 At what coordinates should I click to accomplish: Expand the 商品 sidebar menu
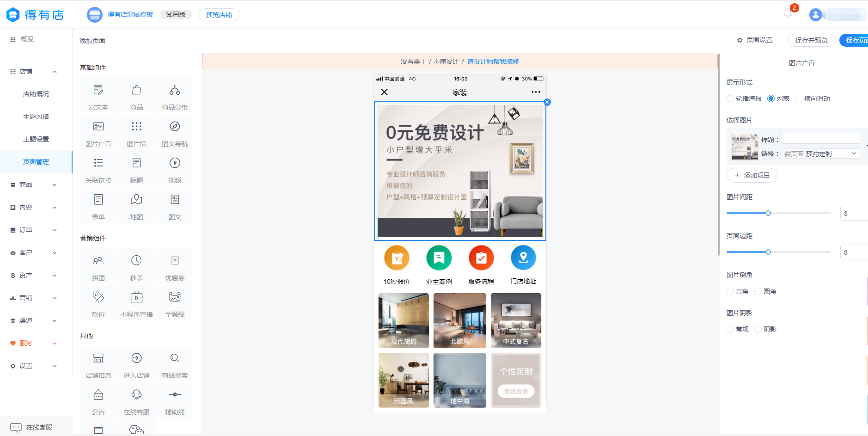55,185
